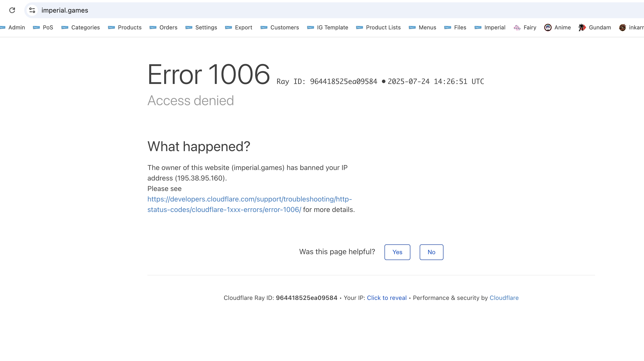644x361 pixels.
Task: Open the Anime bookmark
Action: [557, 28]
